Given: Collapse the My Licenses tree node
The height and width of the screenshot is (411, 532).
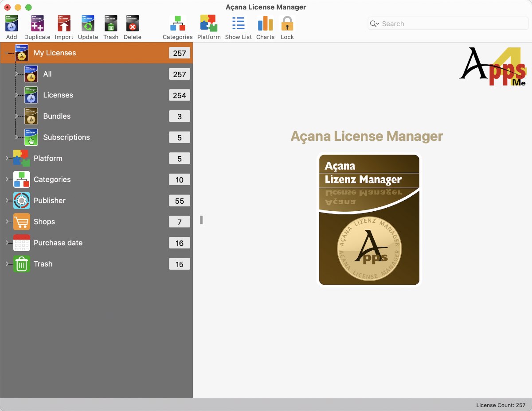Looking at the screenshot, I should 7,53.
